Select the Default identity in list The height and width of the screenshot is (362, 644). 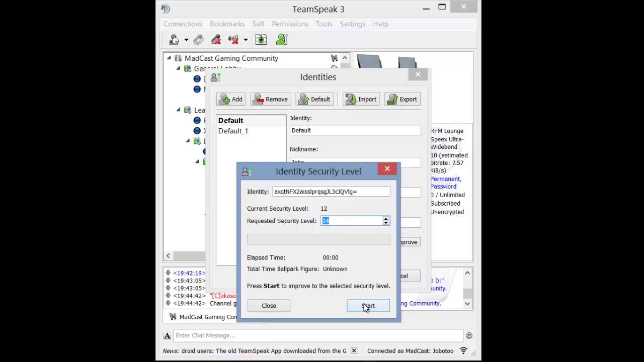[251, 121]
